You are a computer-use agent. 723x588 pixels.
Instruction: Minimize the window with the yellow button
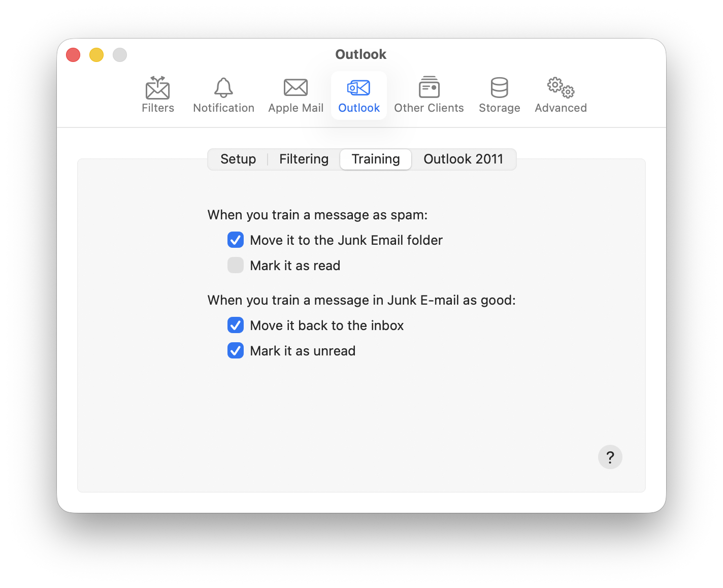(x=96, y=54)
